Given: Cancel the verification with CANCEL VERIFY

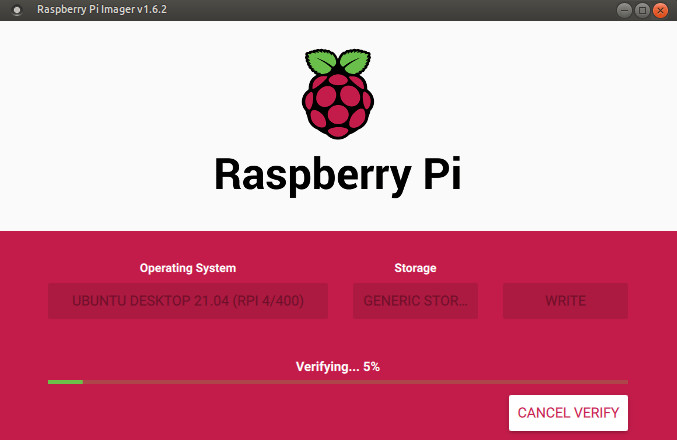Looking at the screenshot, I should coord(568,412).
